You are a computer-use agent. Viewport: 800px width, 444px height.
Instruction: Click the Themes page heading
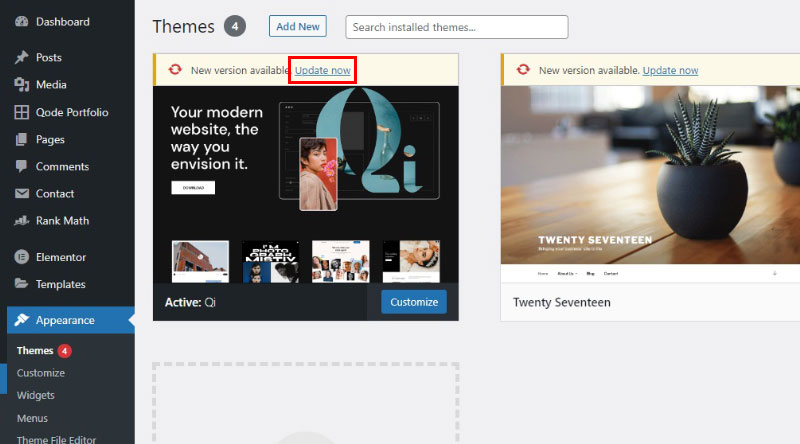(x=184, y=27)
